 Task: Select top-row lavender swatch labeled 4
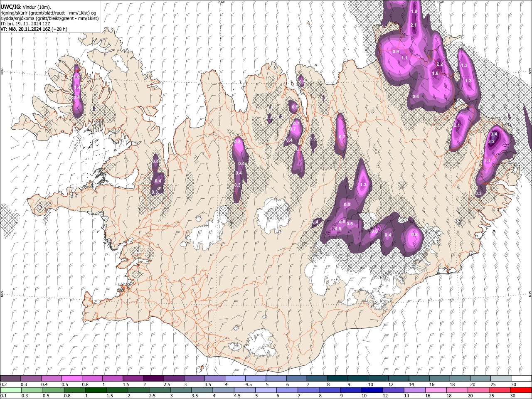tap(235, 379)
